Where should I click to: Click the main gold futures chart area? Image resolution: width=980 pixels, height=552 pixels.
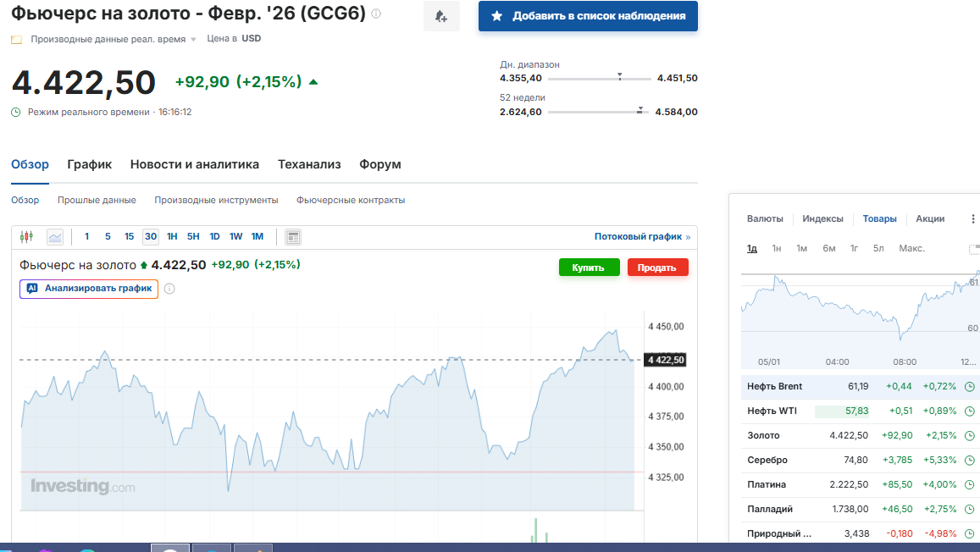331,412
